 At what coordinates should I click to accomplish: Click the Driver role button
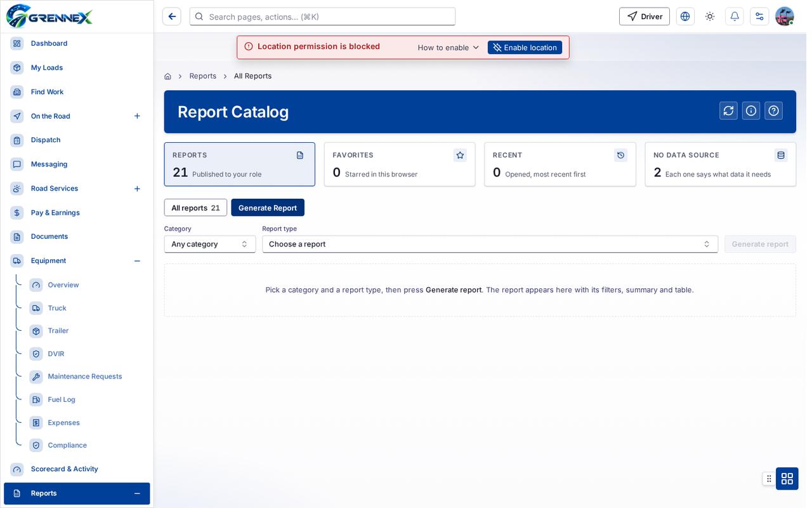pos(645,17)
